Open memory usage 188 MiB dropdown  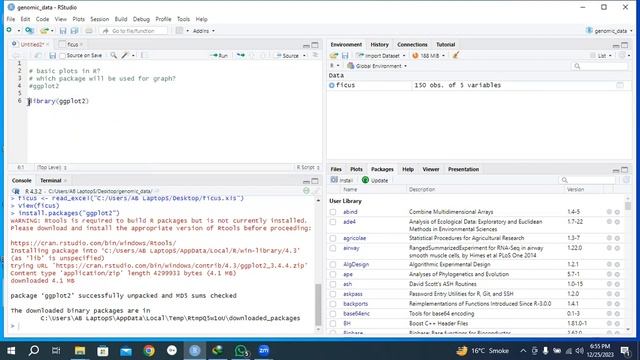coord(428,56)
